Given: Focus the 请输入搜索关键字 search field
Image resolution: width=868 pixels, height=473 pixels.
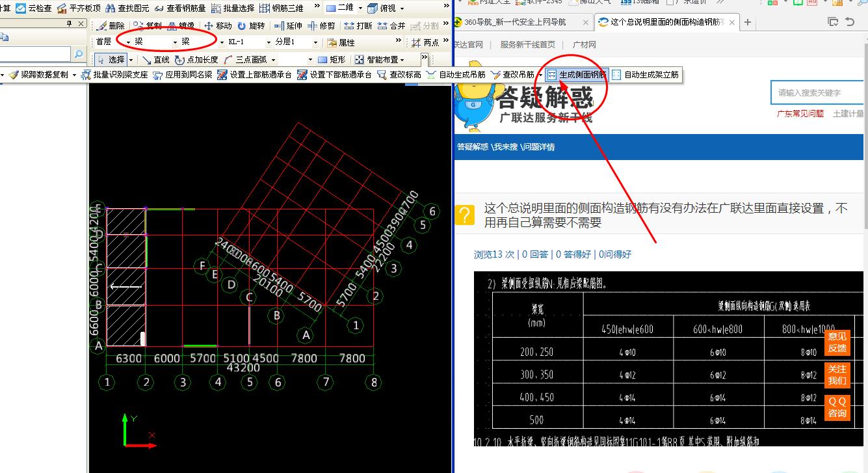Looking at the screenshot, I should [x=817, y=92].
